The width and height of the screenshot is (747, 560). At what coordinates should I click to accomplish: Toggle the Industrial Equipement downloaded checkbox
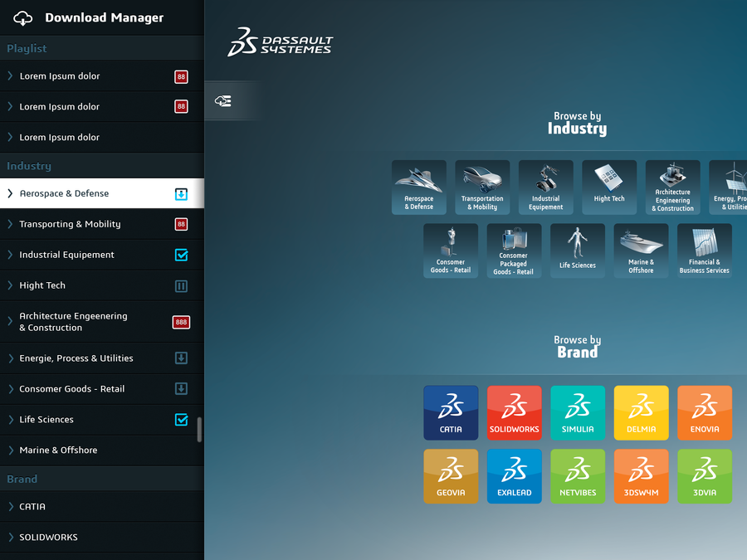[181, 255]
